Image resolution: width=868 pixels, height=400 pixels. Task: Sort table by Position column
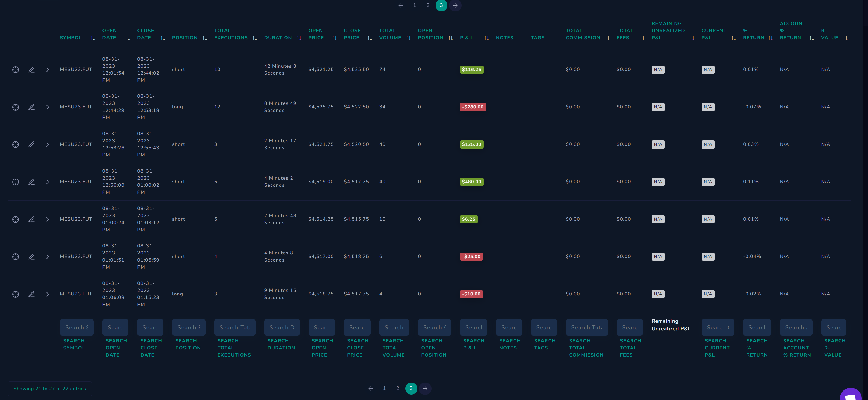(x=204, y=38)
